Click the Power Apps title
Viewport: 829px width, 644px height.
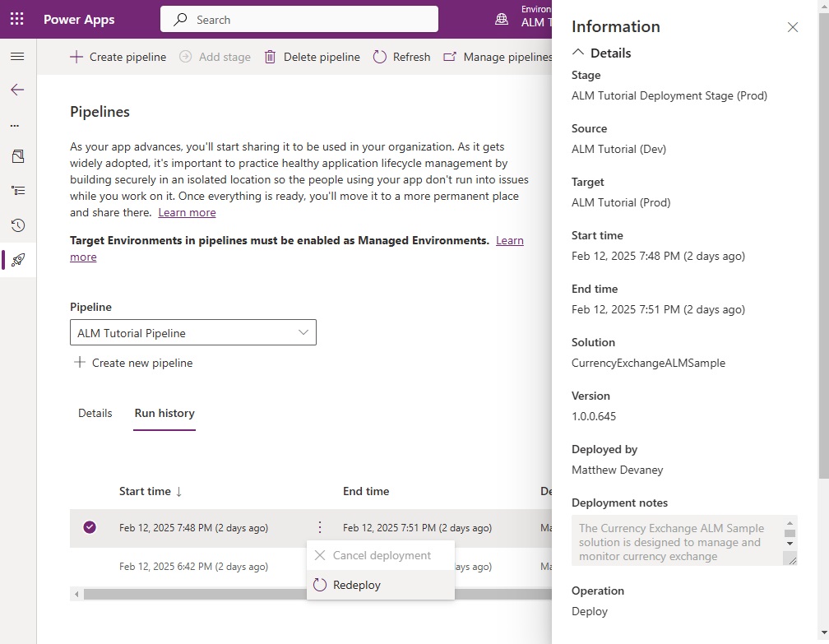click(79, 20)
